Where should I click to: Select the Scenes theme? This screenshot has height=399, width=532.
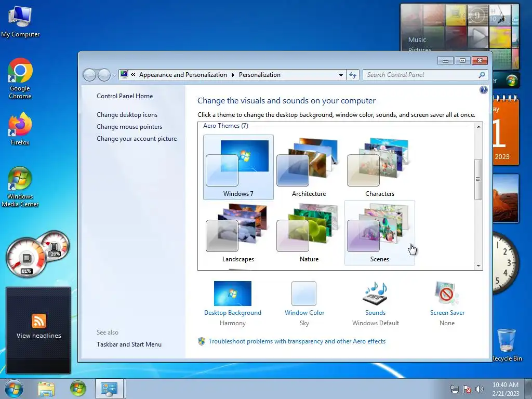(x=379, y=233)
